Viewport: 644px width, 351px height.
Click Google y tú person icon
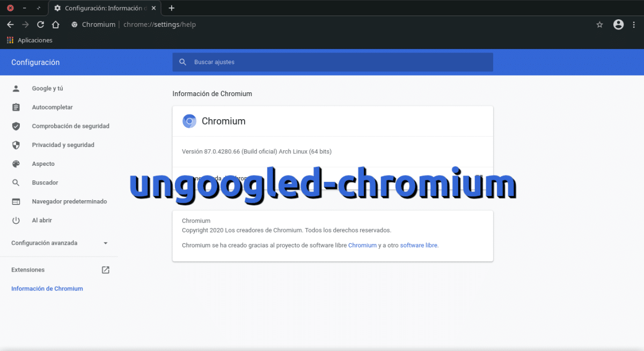(x=16, y=88)
